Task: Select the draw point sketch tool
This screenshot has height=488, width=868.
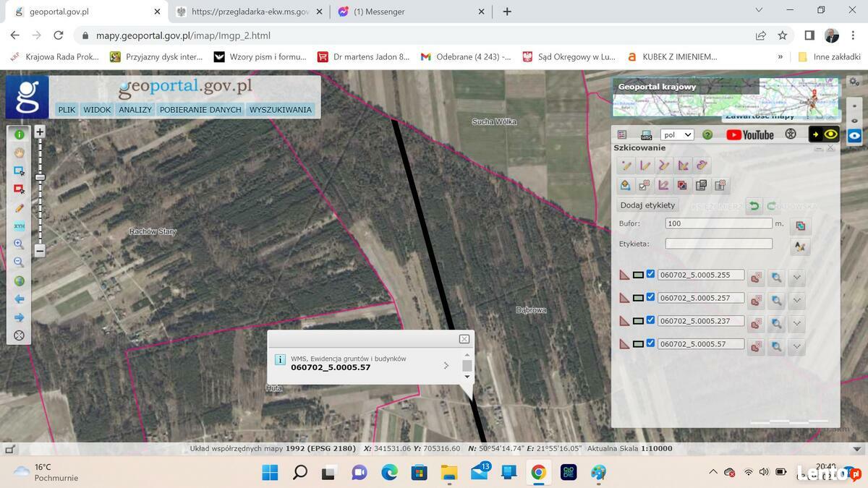Action: 626,166
